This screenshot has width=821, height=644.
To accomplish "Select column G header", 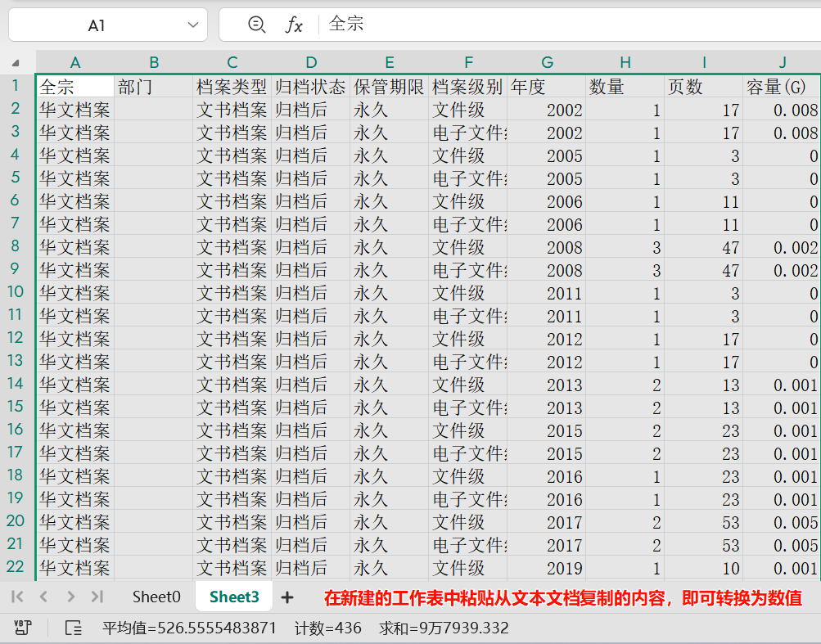I will point(547,62).
